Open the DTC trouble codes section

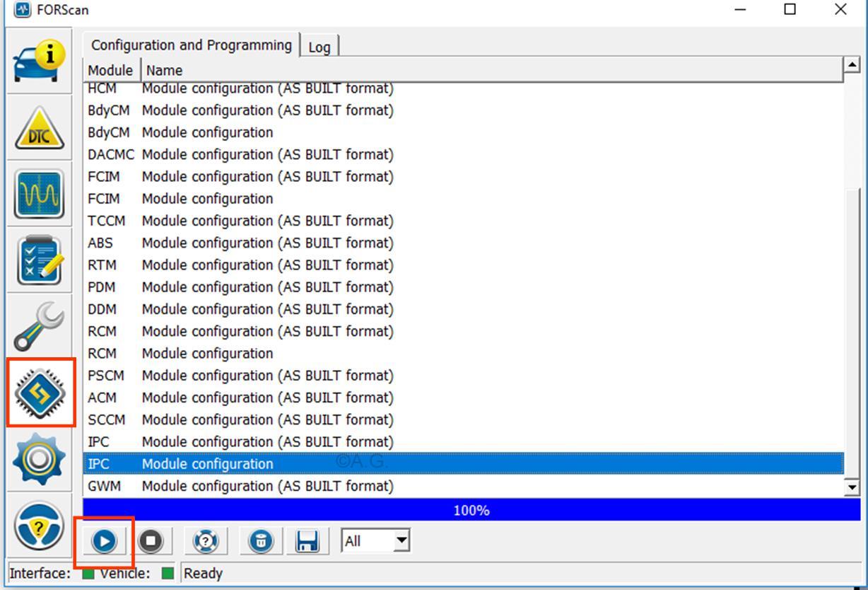pos(39,128)
